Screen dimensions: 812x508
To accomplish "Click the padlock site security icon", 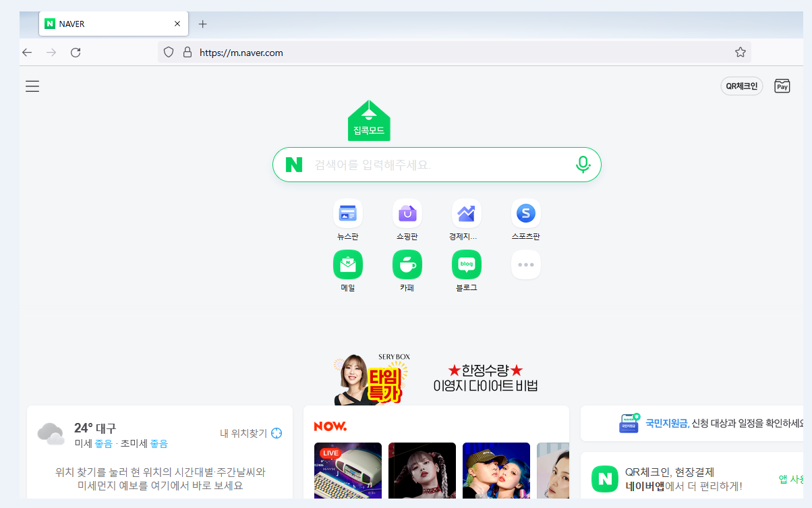I will 187,52.
